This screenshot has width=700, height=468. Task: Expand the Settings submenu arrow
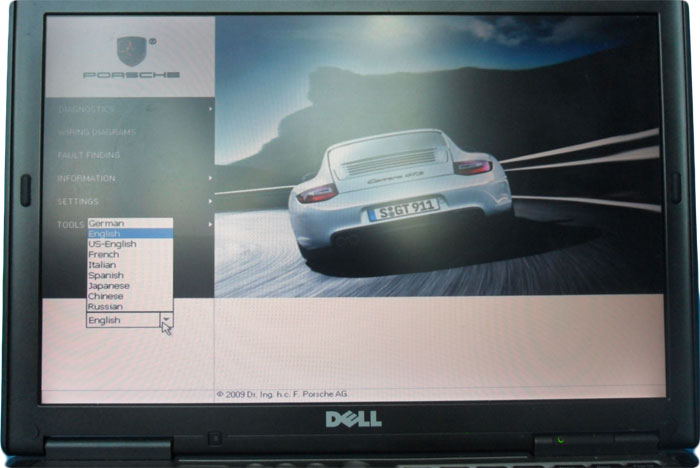210,201
